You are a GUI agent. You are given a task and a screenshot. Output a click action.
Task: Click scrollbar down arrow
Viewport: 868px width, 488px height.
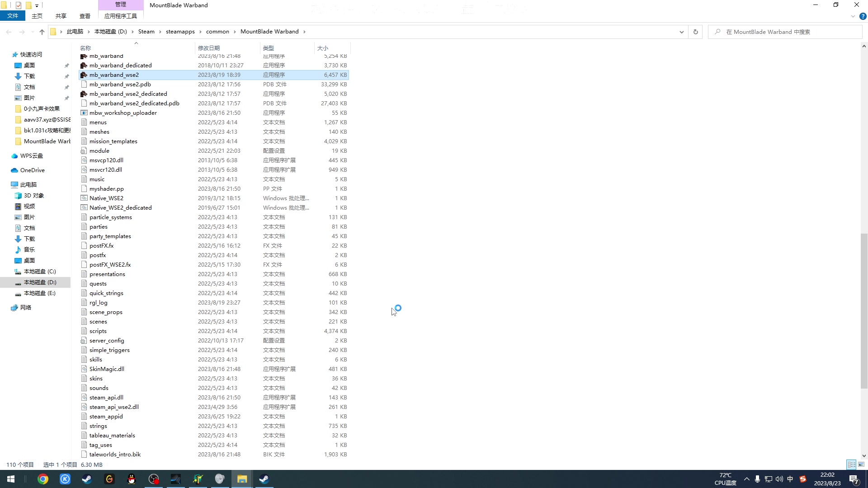(x=864, y=456)
